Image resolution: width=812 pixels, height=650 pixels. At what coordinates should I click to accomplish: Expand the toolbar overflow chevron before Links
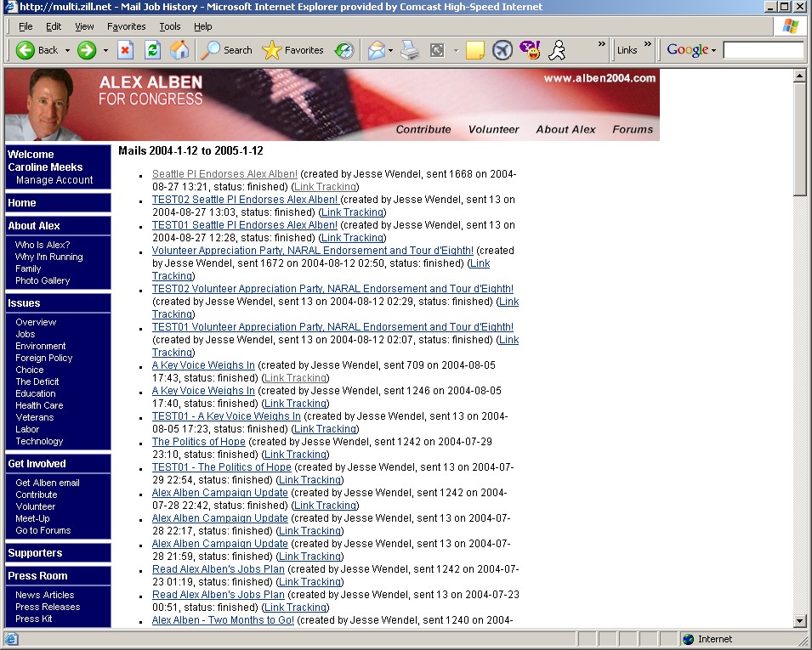point(602,45)
